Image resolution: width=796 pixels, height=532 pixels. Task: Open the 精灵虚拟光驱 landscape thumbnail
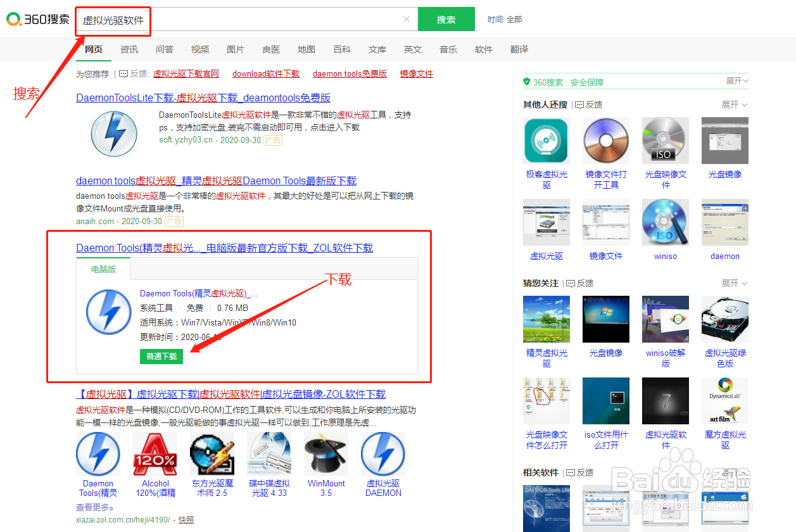(546, 319)
